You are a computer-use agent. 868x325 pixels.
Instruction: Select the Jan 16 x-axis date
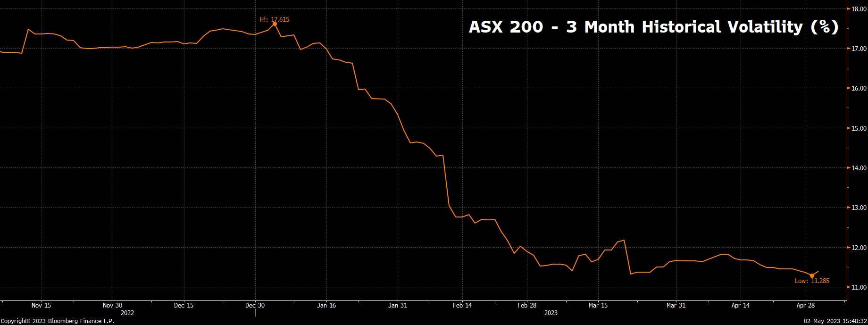tap(326, 305)
